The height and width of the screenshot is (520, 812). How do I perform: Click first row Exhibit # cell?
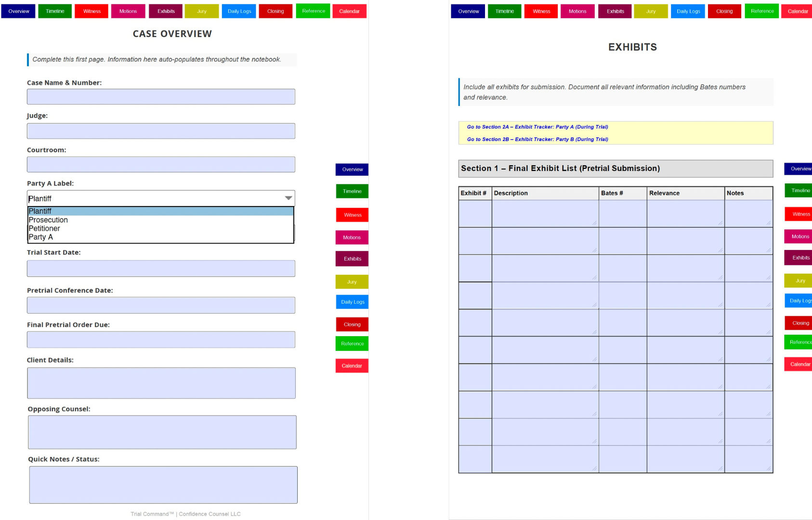(475, 214)
